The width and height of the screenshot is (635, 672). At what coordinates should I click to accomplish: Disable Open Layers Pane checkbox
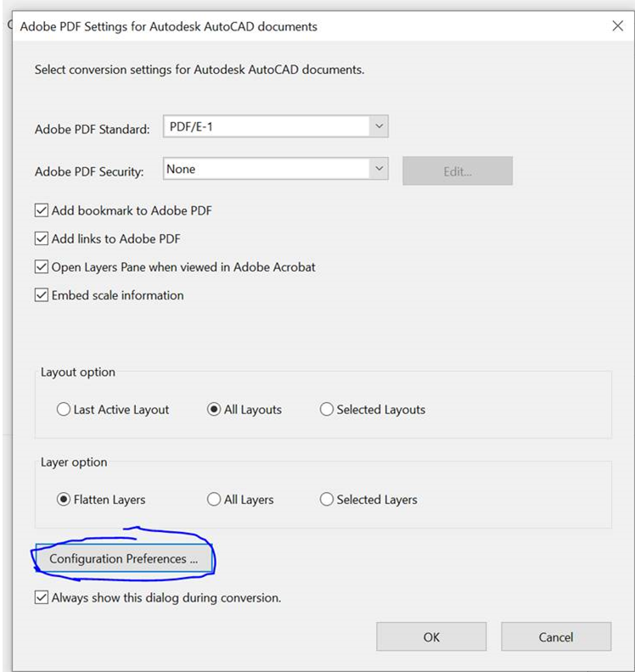[42, 267]
